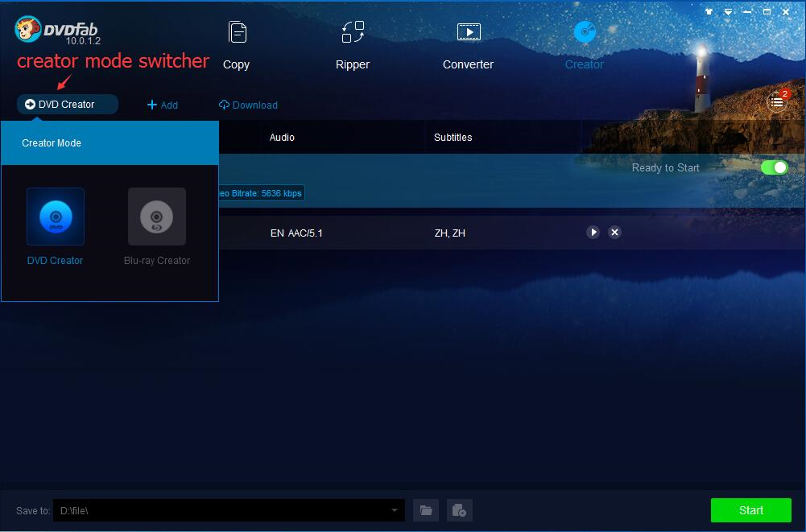Screen dimensions: 806x532
Task: Click the DVDFab logo
Action: tap(56, 31)
